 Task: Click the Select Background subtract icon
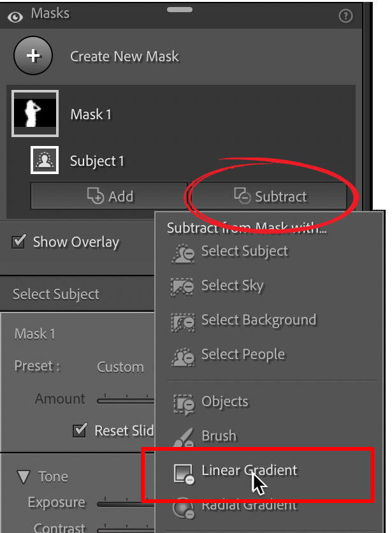(x=182, y=322)
